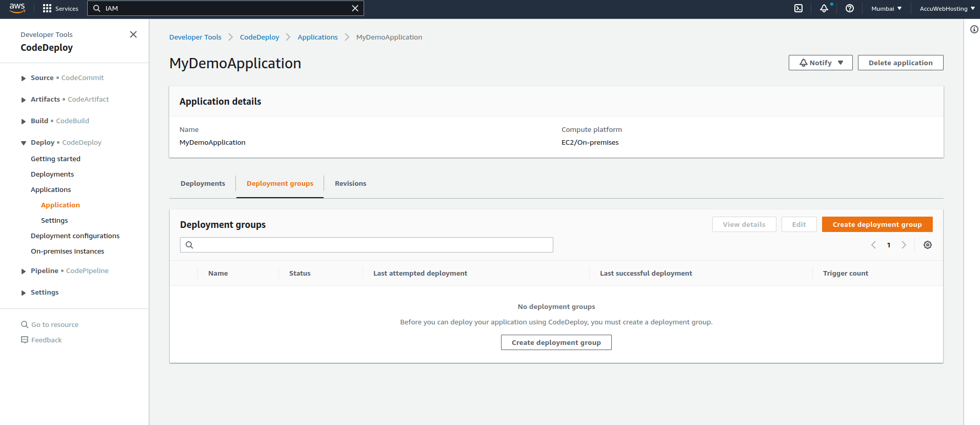Open the help question mark menu
Viewport: 980px width, 425px height.
[850, 8]
